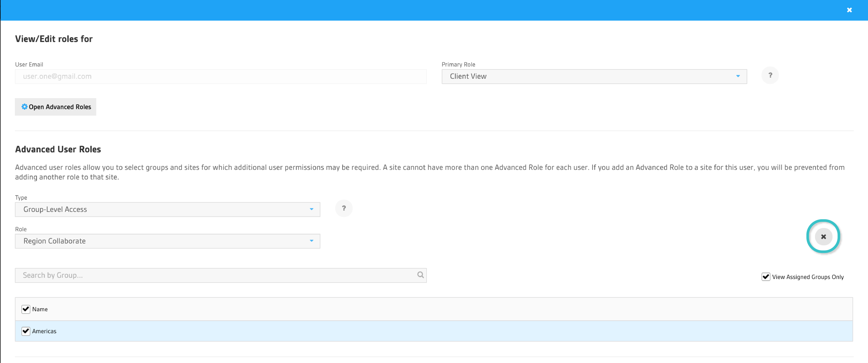The image size is (868, 363).
Task: Select the Americas row text
Action: tap(44, 331)
